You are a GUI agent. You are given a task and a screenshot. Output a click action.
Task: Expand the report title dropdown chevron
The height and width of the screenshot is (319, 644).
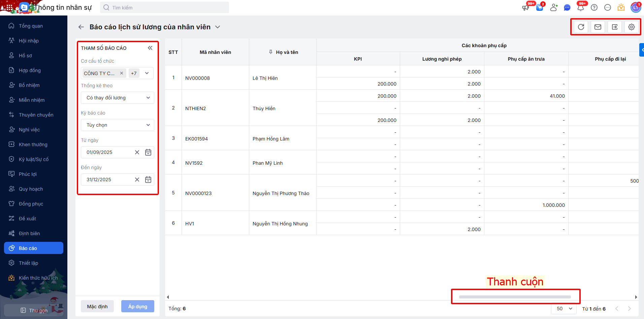218,27
